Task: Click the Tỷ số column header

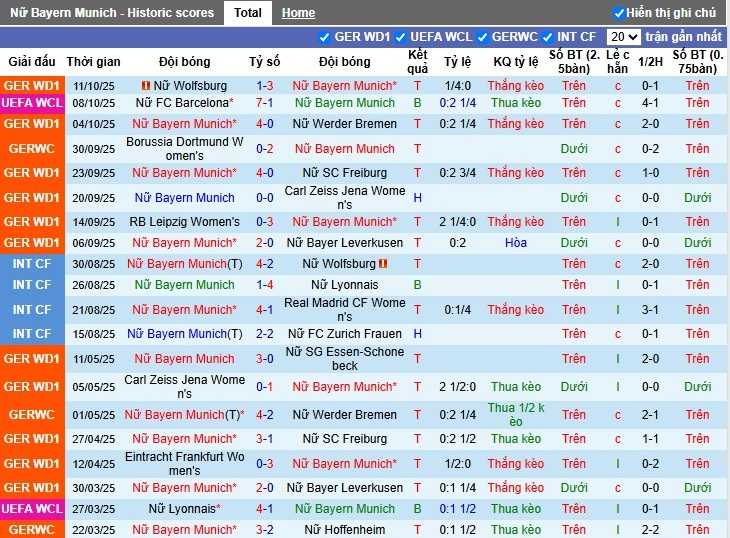Action: [264, 61]
